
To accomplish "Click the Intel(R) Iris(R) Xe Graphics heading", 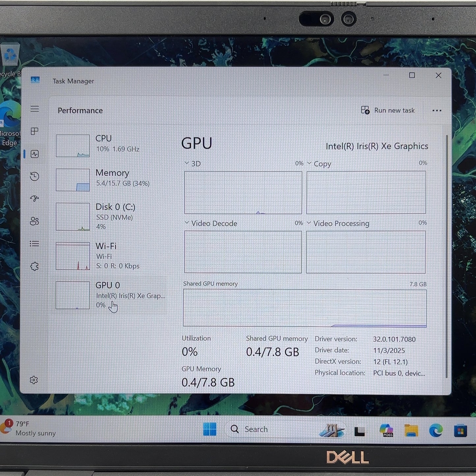I will (377, 146).
